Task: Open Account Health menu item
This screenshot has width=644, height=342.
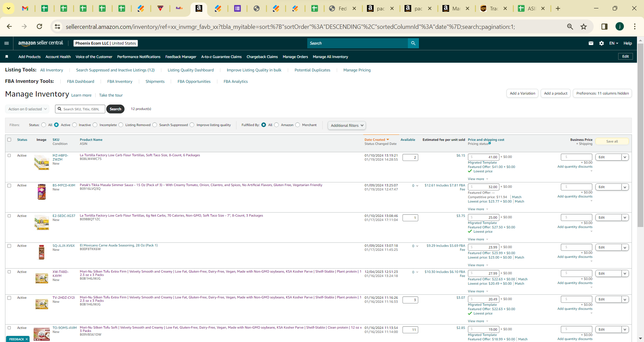Action: click(58, 57)
